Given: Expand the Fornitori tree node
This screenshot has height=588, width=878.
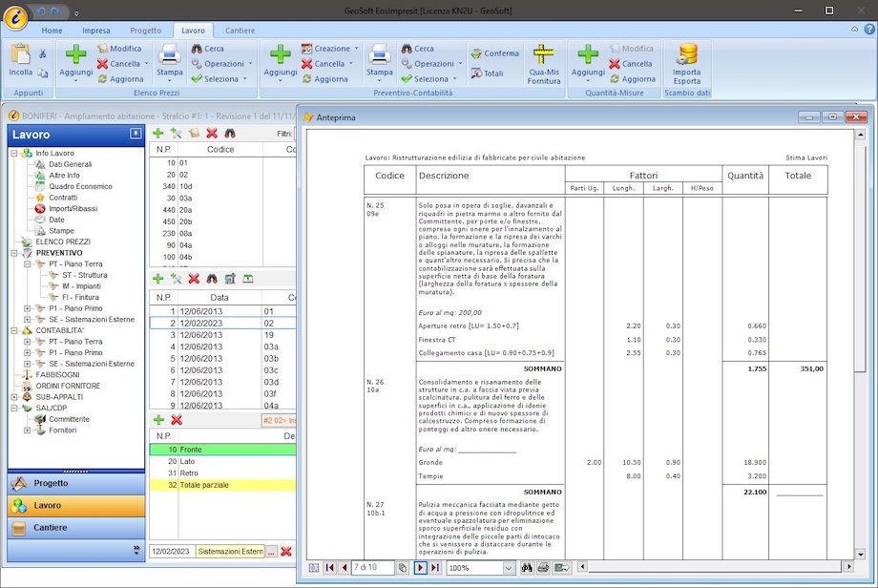Looking at the screenshot, I should [x=28, y=430].
